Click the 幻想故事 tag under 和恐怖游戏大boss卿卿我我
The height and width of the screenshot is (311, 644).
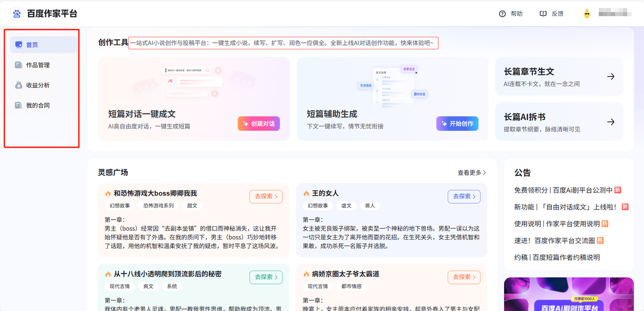pos(120,205)
